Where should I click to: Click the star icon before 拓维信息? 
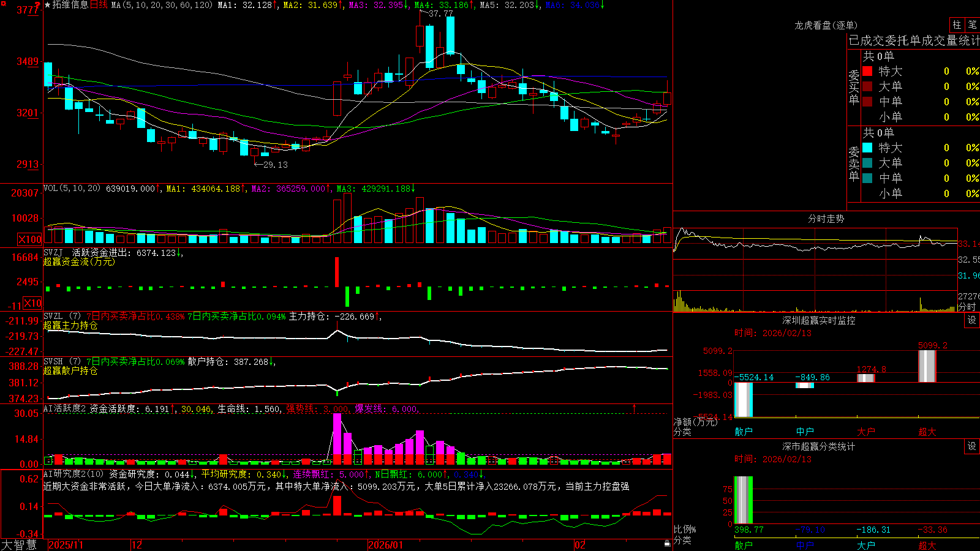[48, 5]
